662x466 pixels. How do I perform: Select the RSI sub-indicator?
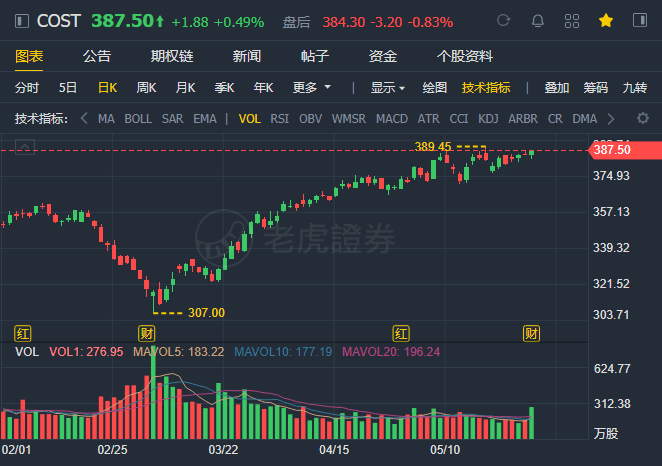pyautogui.click(x=279, y=119)
